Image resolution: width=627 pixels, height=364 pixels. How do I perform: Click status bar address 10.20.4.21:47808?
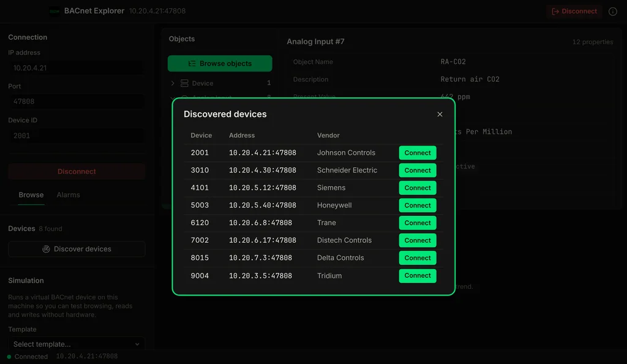tap(87, 356)
